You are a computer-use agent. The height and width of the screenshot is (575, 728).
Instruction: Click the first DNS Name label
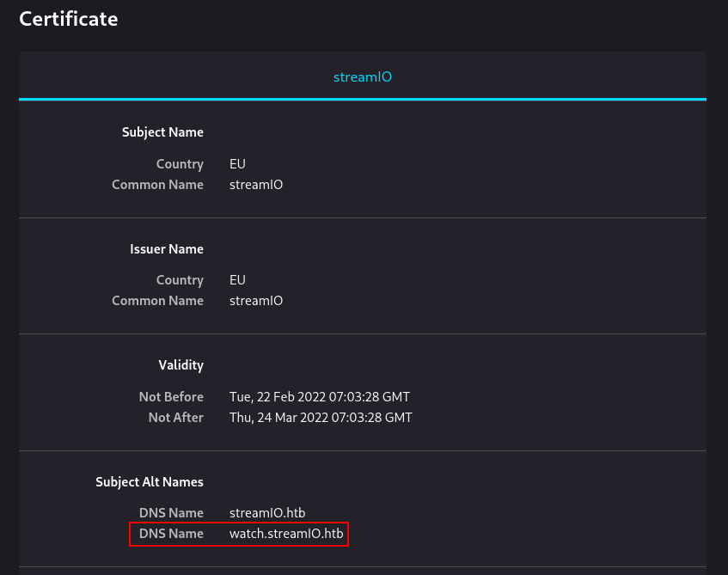(171, 513)
